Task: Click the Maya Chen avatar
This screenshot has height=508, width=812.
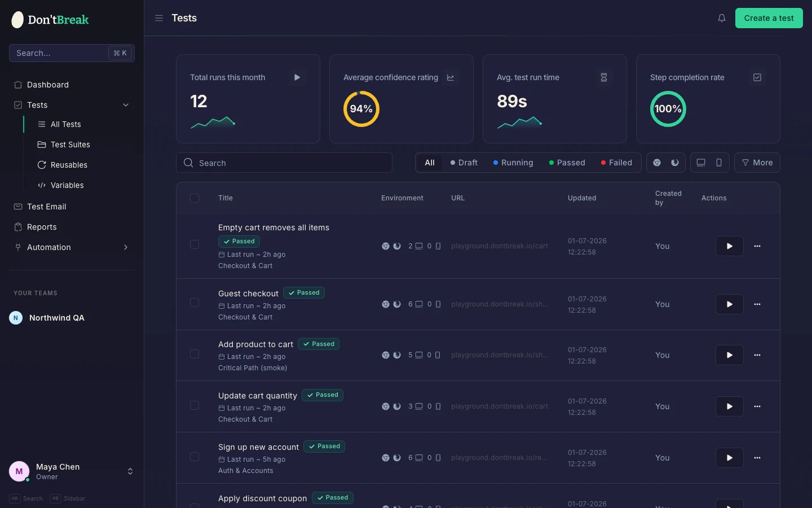Action: (x=19, y=471)
